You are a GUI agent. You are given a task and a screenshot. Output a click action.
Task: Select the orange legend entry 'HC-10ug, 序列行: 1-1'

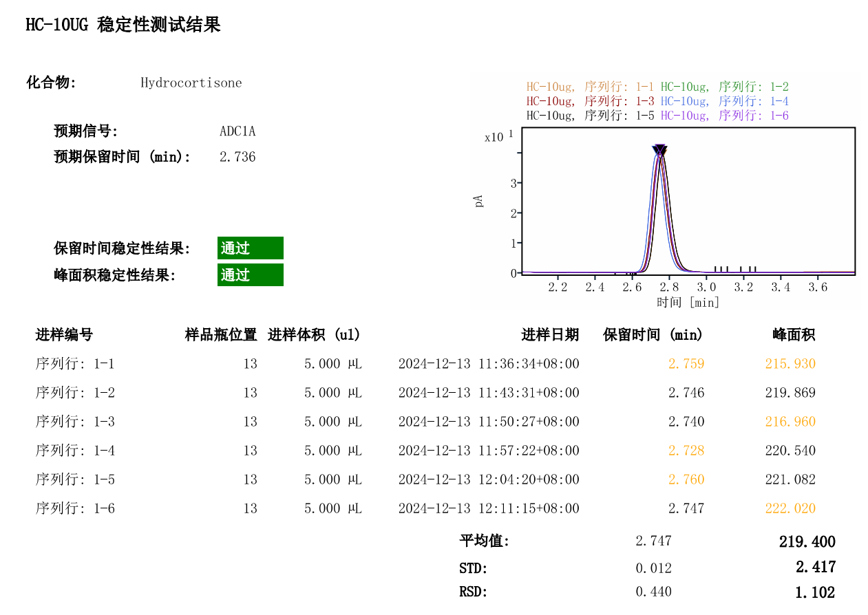coord(591,87)
